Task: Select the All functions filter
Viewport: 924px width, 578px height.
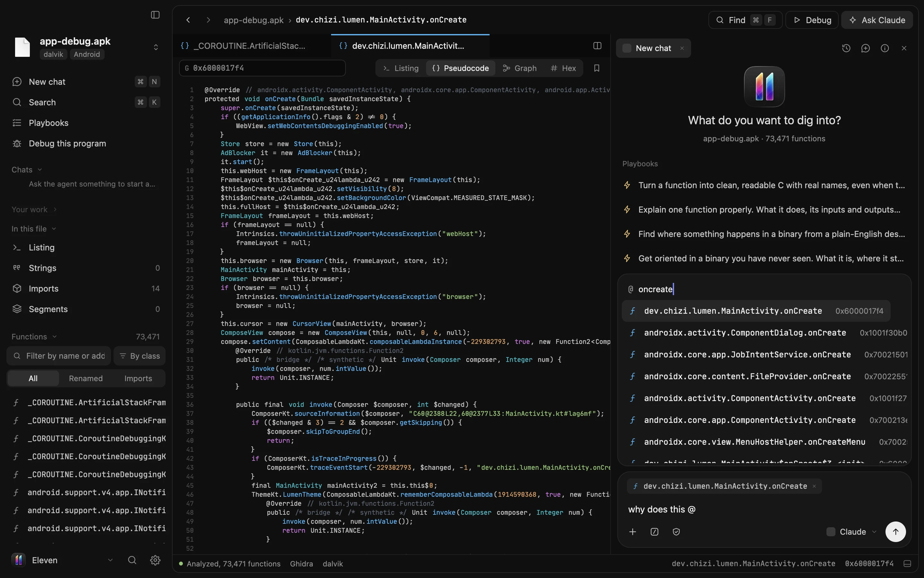Action: click(x=33, y=379)
